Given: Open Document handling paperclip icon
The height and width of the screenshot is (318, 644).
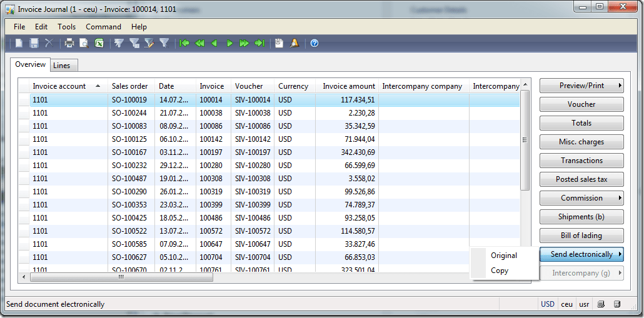Looking at the screenshot, I should [279, 43].
